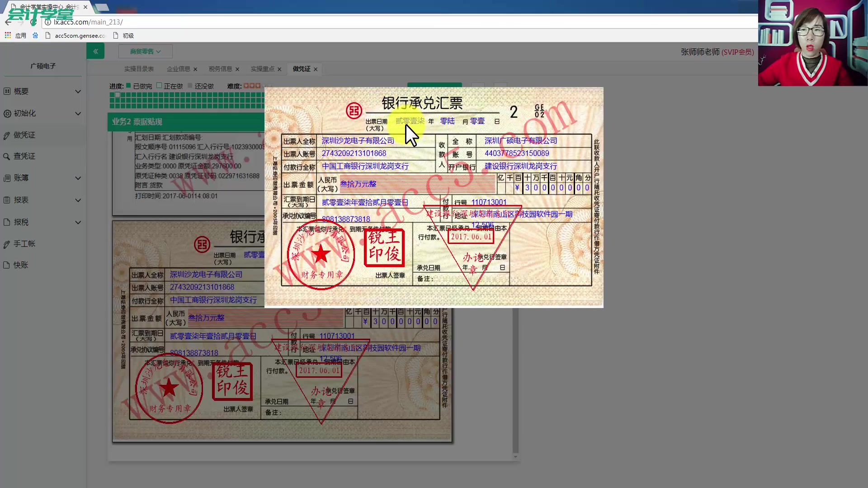Click the 账簿 ledger icon
The image size is (868, 488).
7,178
